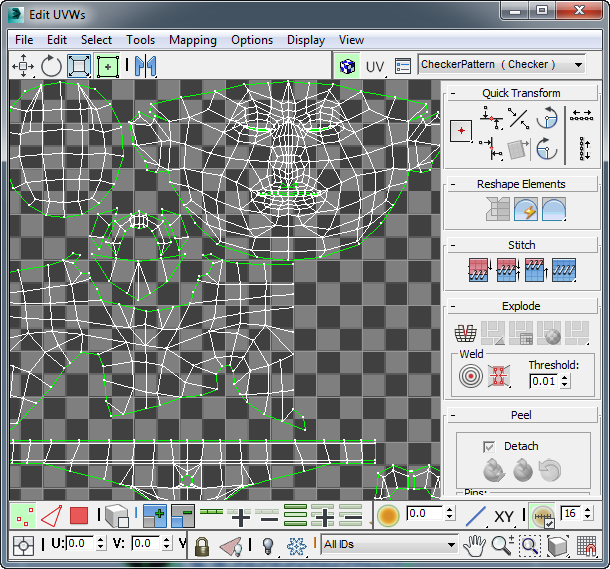Screen dimensions: 610x569
Task: Select the Freeform Mode tool
Action: [108, 66]
